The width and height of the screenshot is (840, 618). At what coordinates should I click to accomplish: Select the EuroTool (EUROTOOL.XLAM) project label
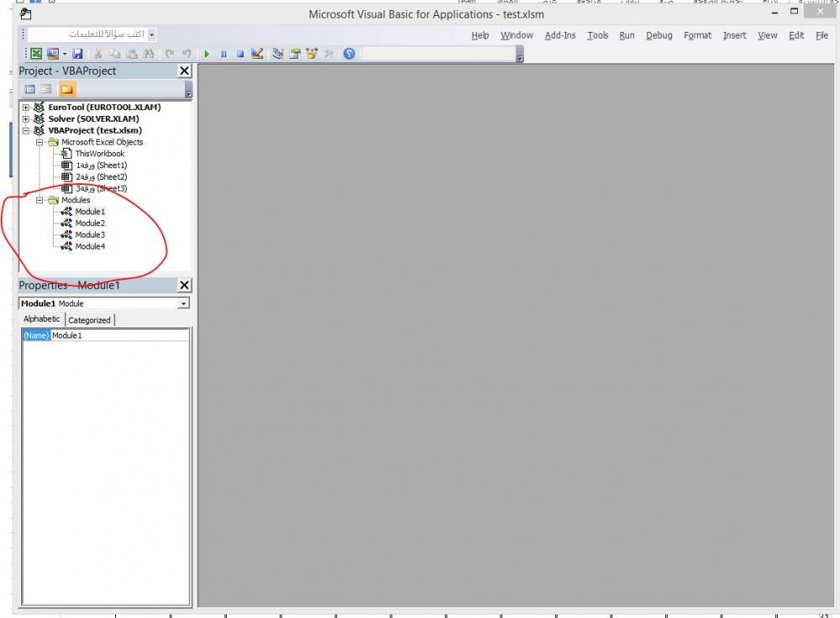(104, 107)
